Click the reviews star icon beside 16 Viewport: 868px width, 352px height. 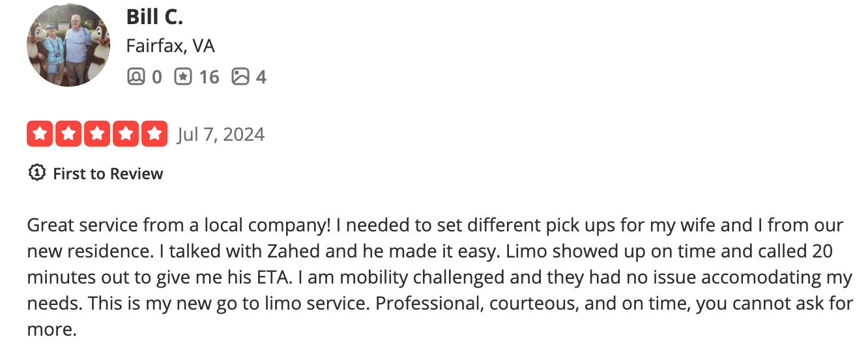[x=183, y=77]
